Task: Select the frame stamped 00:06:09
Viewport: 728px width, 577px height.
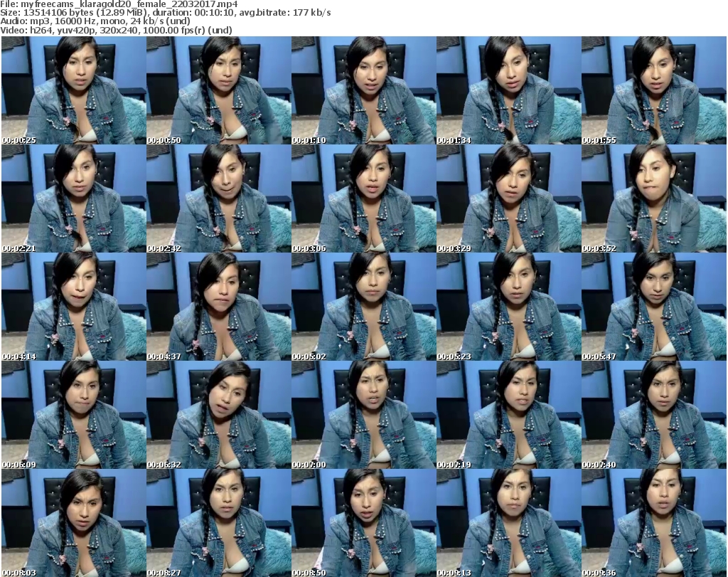Action: click(x=74, y=415)
